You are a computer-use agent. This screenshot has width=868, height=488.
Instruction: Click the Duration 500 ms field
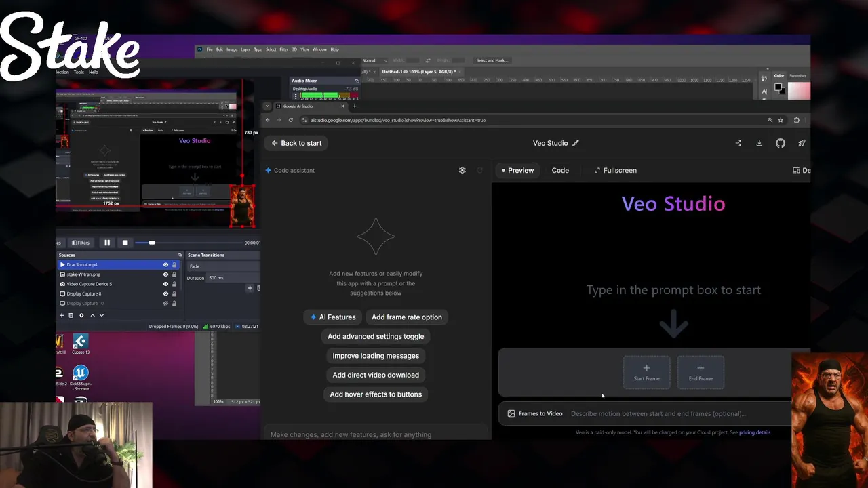233,278
